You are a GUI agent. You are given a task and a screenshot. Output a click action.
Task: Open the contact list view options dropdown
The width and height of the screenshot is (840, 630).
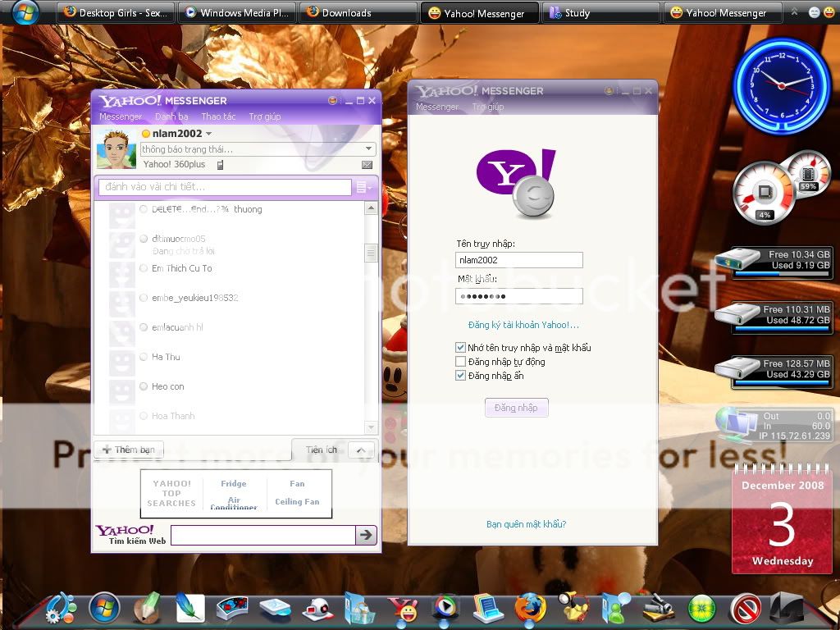(363, 187)
